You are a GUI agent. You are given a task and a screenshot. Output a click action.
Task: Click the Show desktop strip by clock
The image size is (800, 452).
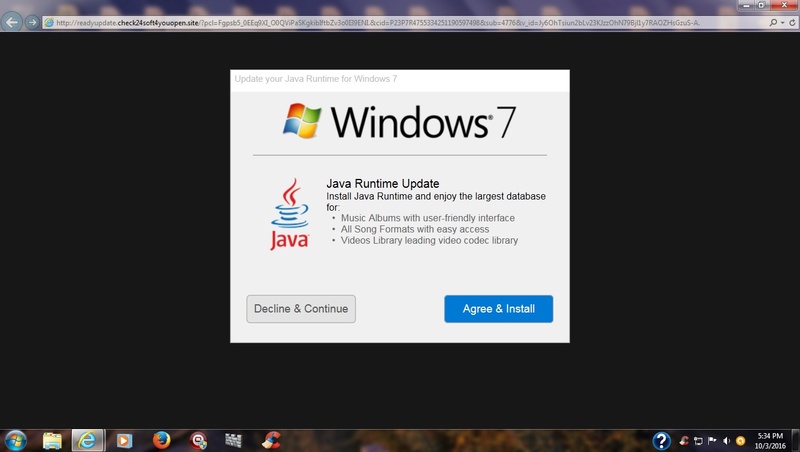point(795,441)
